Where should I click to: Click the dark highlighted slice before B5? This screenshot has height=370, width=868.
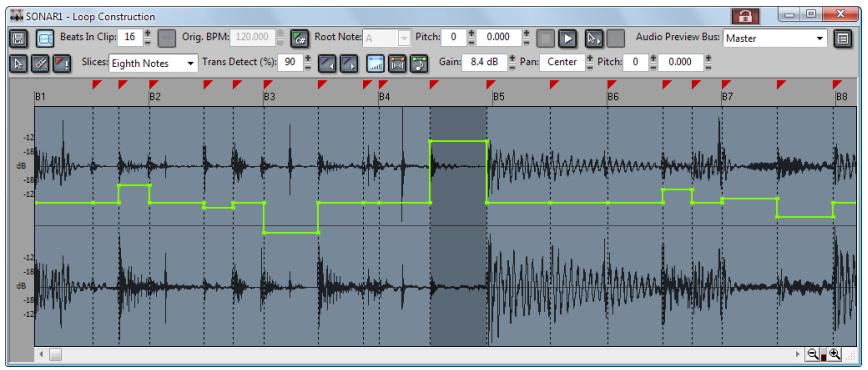point(458,226)
